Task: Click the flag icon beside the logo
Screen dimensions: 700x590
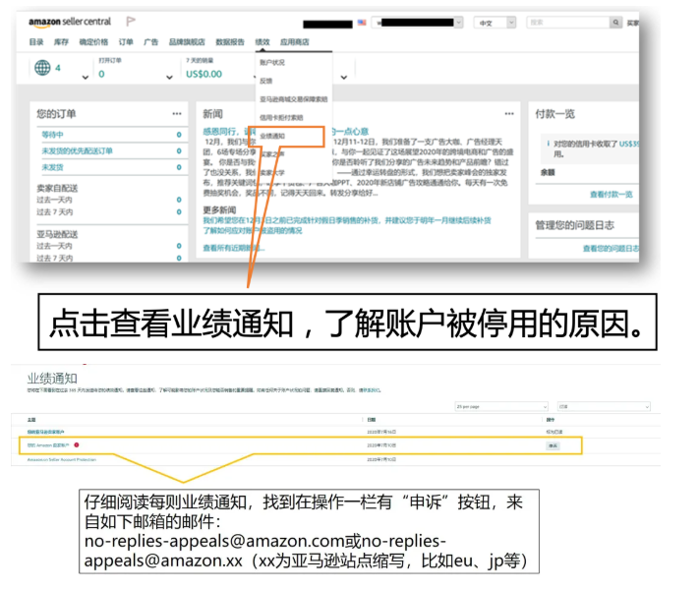Action: tap(132, 22)
